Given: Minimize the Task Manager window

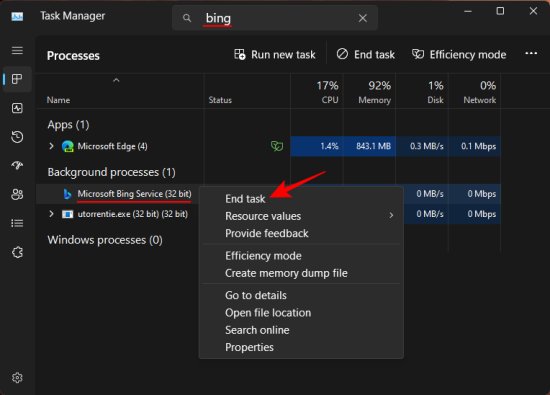Looking at the screenshot, I should (x=468, y=11).
